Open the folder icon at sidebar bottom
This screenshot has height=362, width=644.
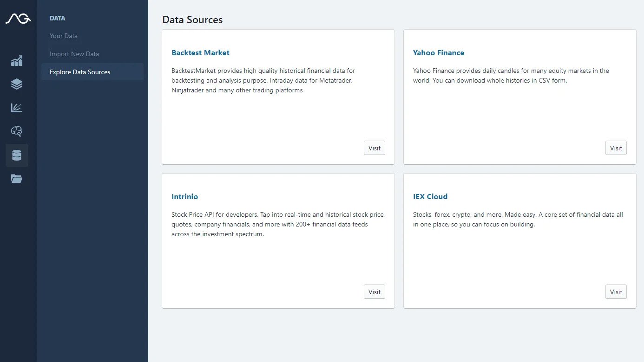17,179
